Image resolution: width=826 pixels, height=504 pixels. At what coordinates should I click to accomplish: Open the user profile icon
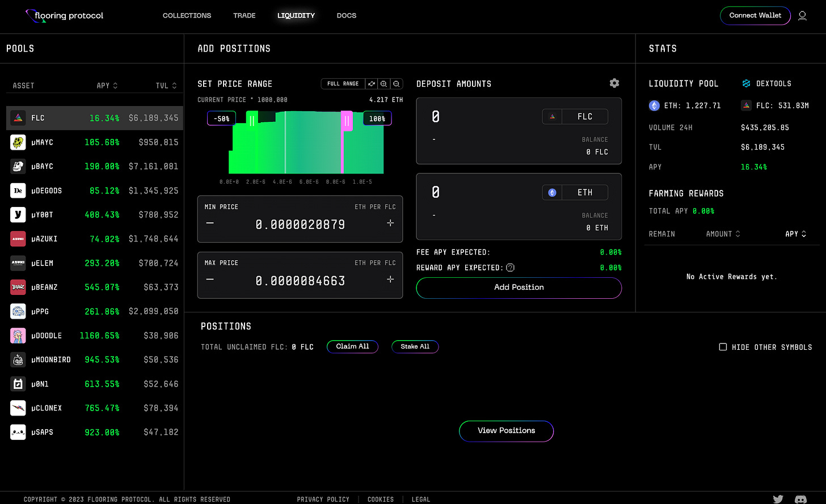[x=802, y=16]
